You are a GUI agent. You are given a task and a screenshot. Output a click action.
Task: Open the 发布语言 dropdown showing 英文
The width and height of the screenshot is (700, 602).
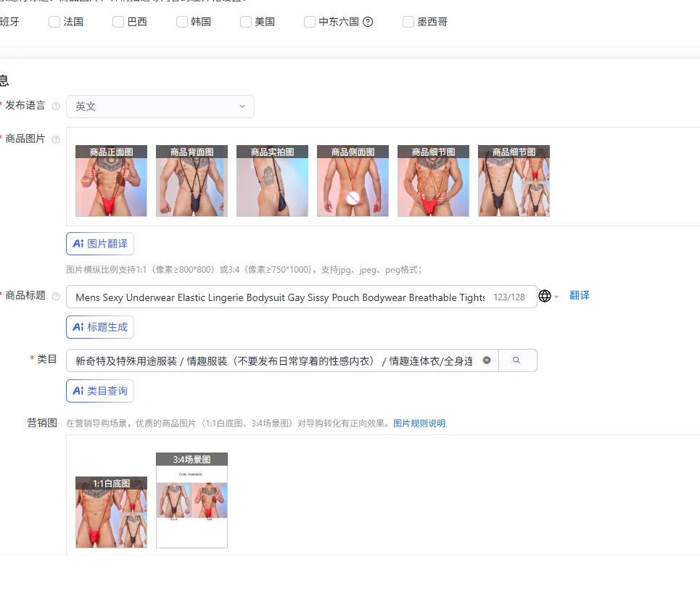point(160,107)
